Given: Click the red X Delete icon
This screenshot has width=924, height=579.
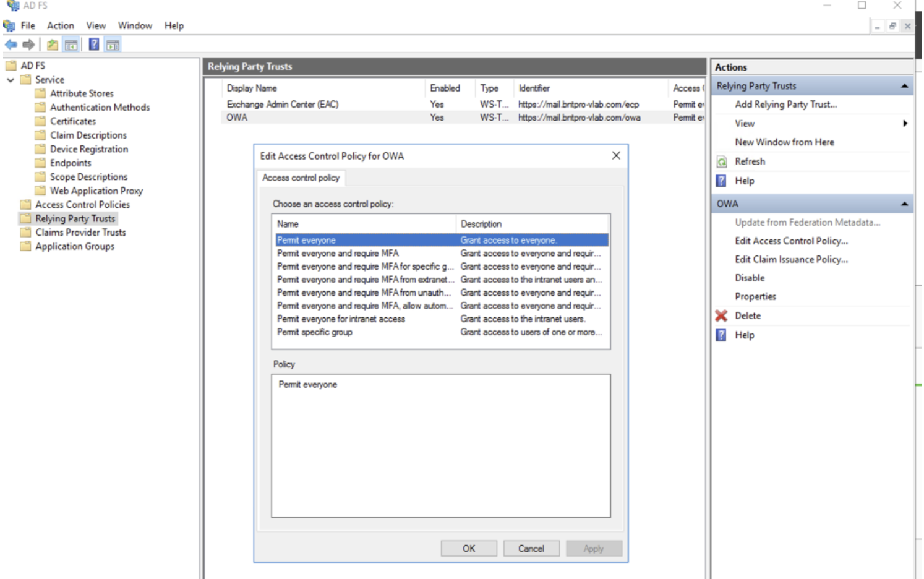Looking at the screenshot, I should [x=721, y=315].
